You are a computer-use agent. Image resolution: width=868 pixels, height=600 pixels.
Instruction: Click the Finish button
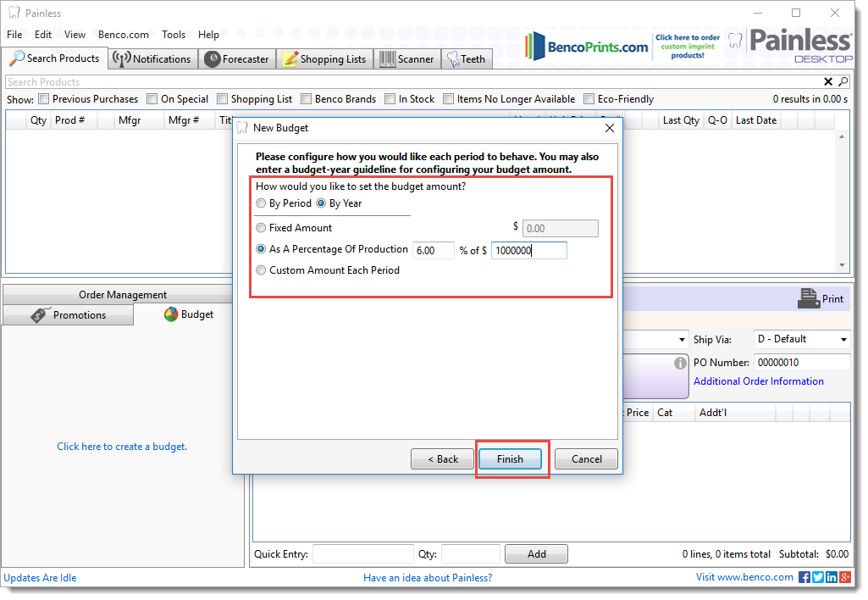[x=510, y=459]
